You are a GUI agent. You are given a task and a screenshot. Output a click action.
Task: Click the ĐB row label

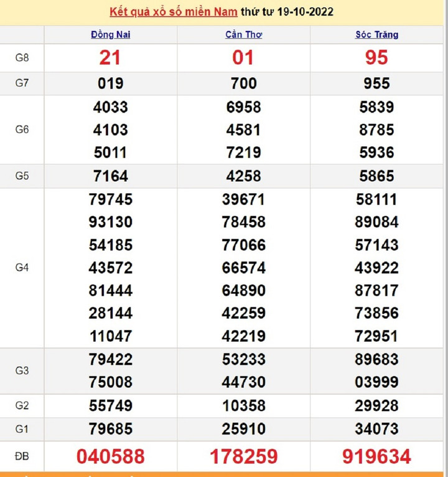[x=22, y=456]
